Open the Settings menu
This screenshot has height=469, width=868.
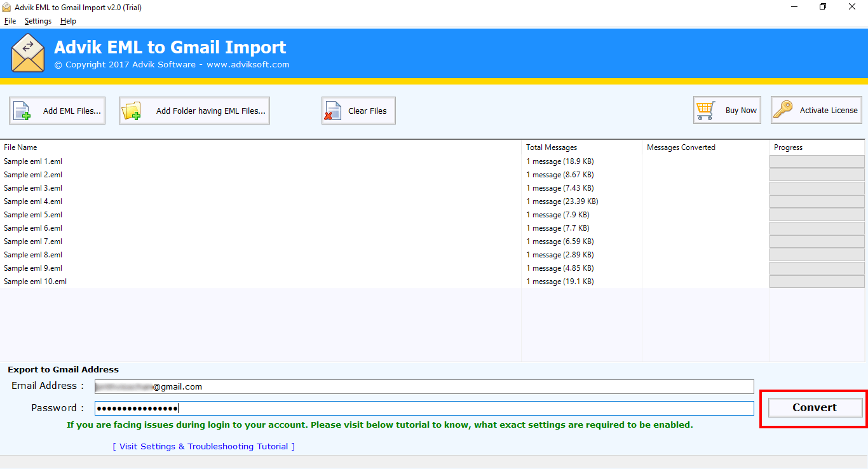pos(38,21)
